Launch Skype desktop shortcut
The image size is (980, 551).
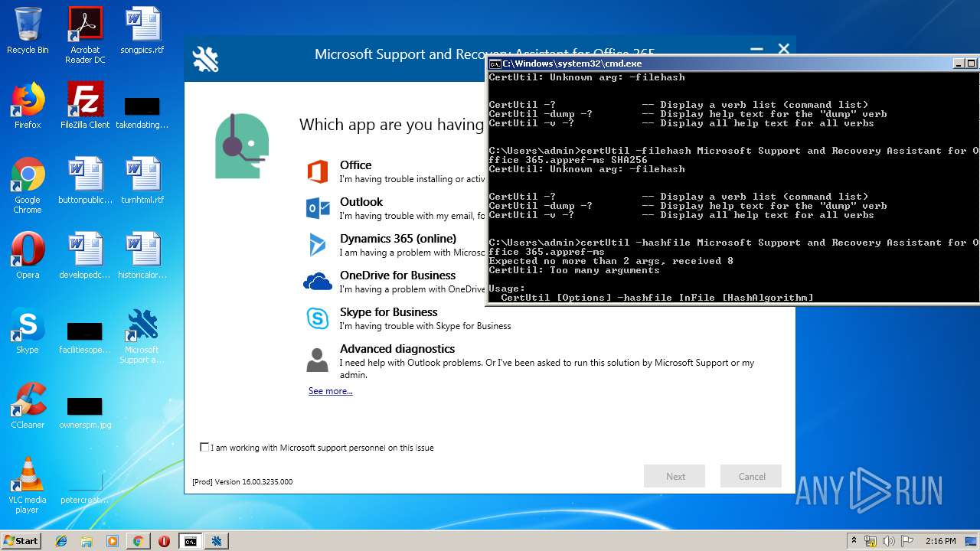coord(28,331)
